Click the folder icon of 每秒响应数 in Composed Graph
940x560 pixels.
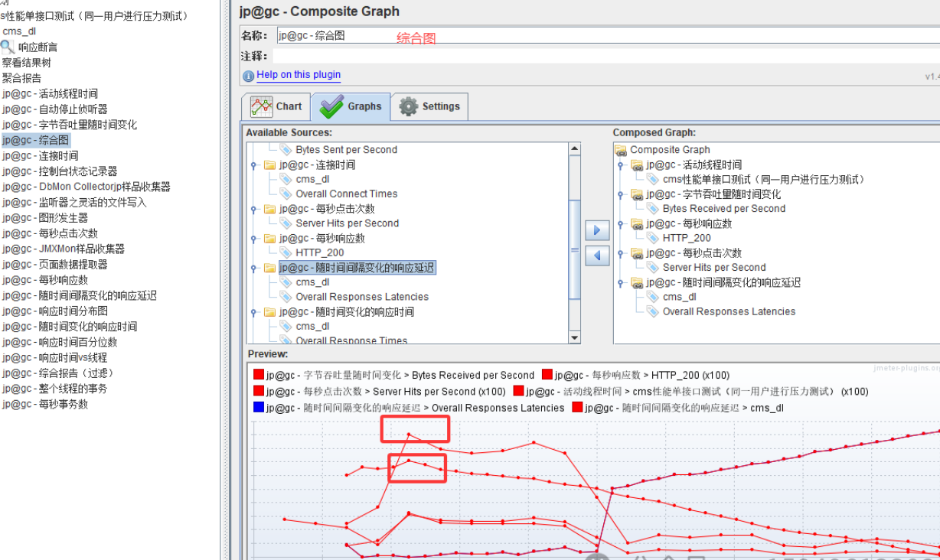(637, 223)
